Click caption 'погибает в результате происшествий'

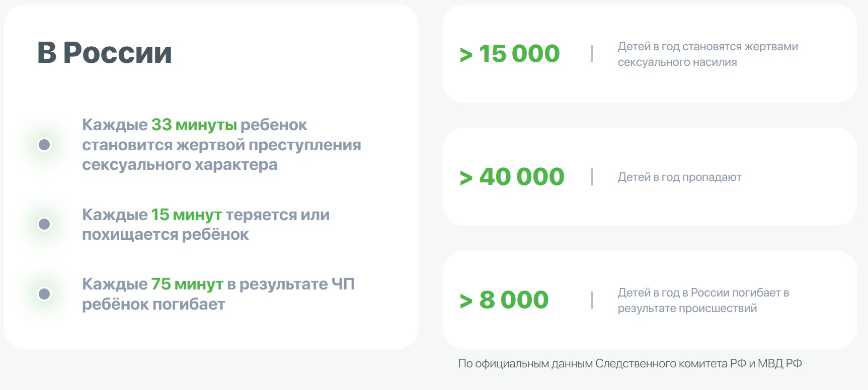[703, 301]
